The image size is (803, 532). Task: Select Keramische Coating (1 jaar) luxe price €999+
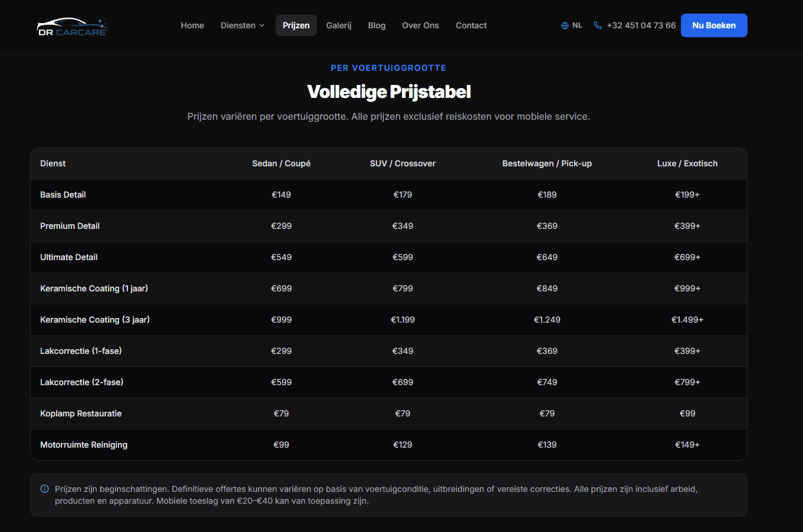click(687, 288)
